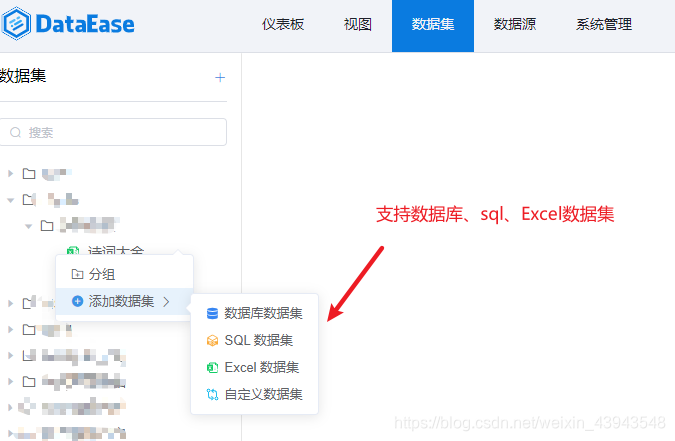
Task: Switch to the 视图 tab
Action: click(357, 25)
